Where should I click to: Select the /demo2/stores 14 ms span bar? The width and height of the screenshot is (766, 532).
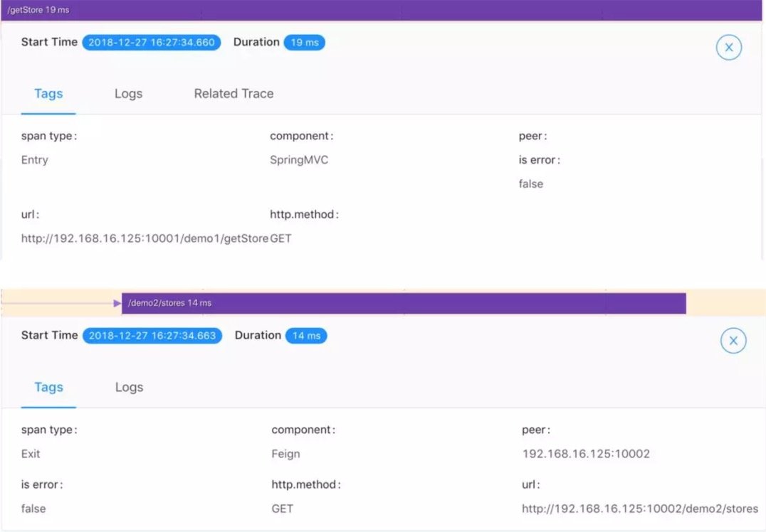[403, 303]
